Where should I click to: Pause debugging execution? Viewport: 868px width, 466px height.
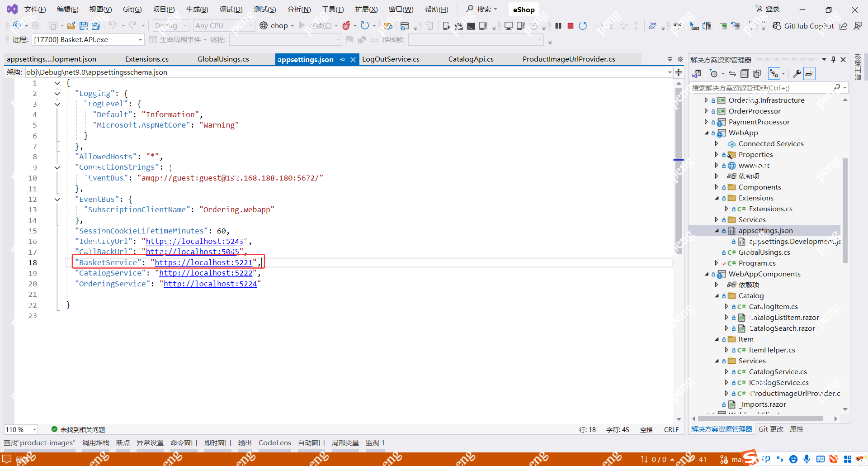pos(558,26)
